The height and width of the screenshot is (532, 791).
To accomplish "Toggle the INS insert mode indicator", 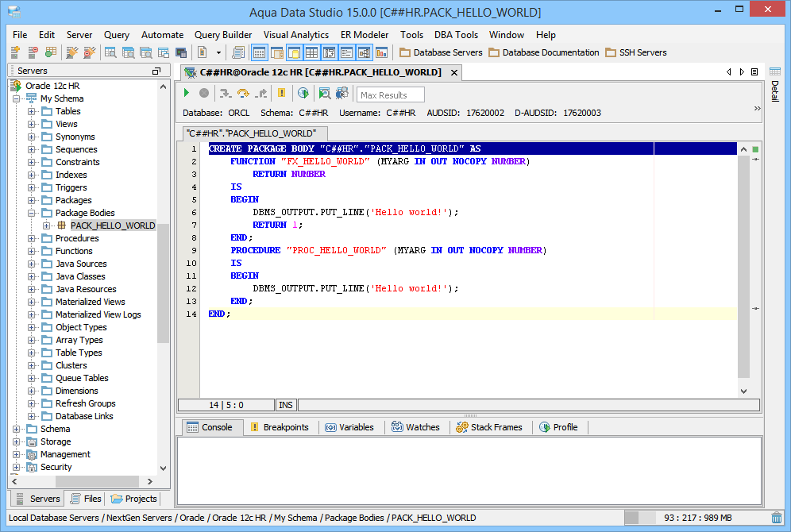I will [286, 405].
